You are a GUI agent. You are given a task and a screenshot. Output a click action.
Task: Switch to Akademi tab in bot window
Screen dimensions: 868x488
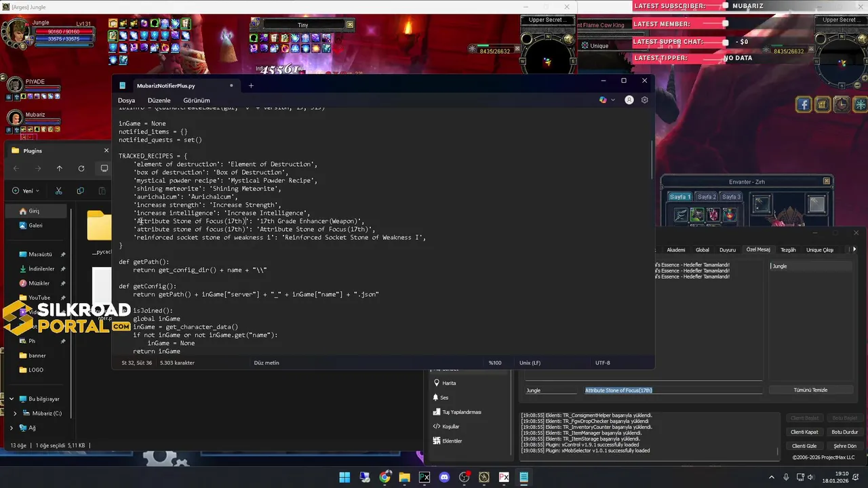point(676,249)
